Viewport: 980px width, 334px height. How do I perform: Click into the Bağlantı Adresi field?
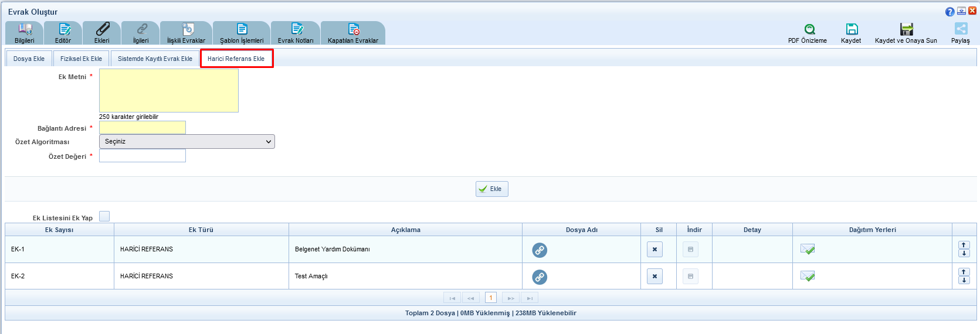[x=143, y=128]
